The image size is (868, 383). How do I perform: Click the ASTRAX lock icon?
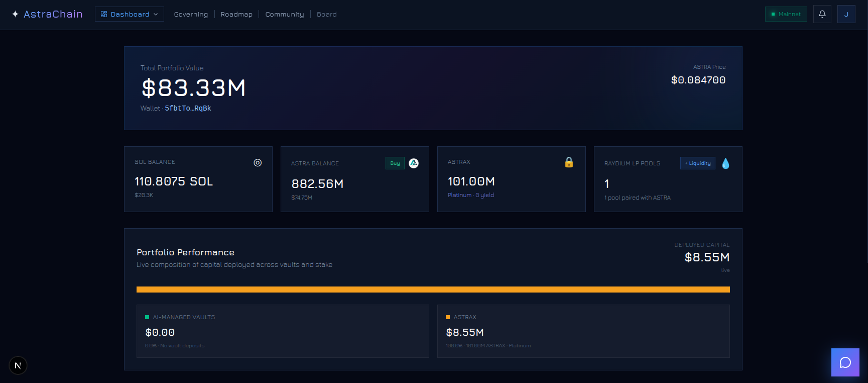(x=569, y=162)
